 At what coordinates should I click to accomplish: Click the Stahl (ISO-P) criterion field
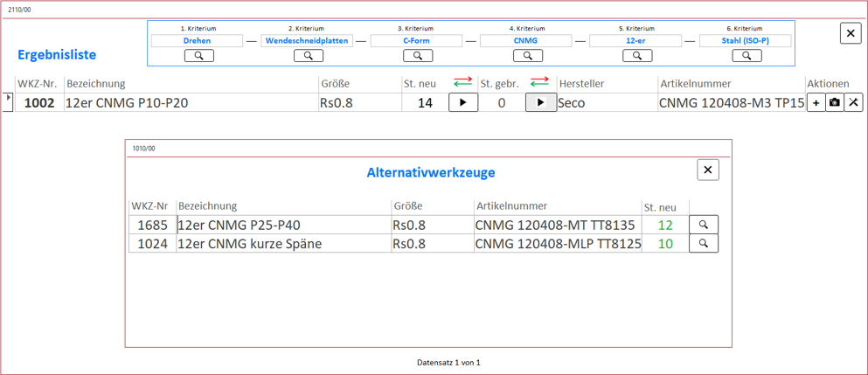(x=746, y=41)
